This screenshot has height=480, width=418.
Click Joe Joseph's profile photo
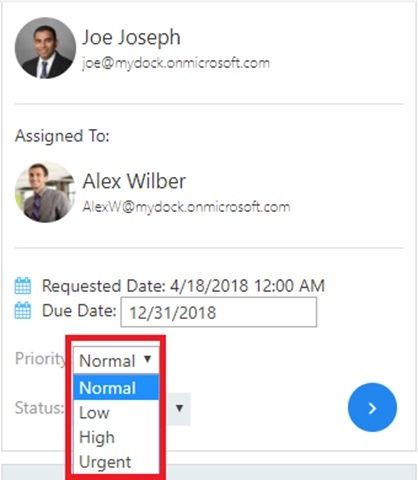point(45,48)
